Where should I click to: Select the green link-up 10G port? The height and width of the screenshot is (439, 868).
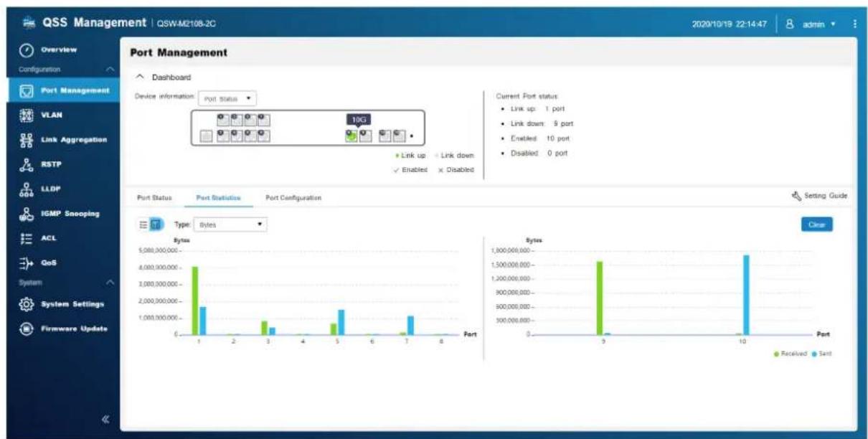click(351, 136)
